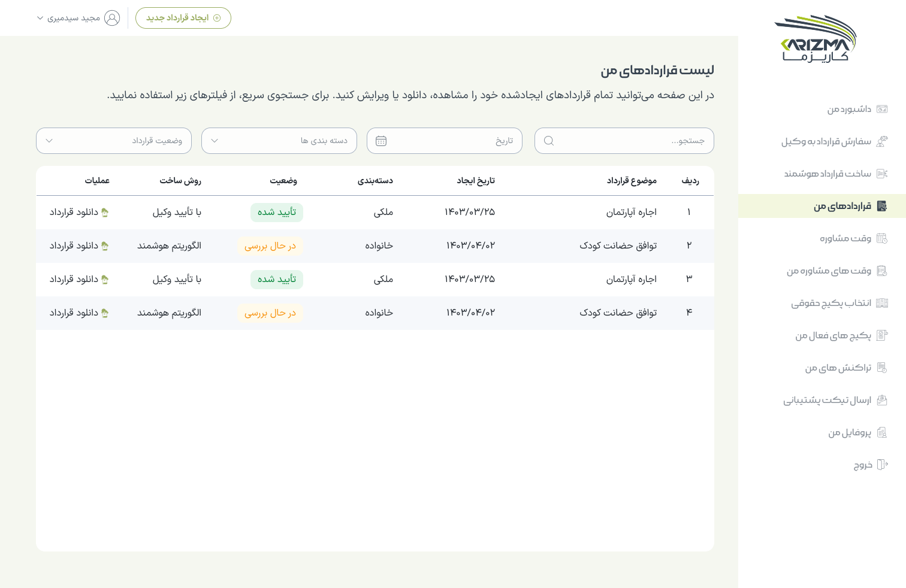Click the در حال بررسی badge in row ۲

point(270,246)
